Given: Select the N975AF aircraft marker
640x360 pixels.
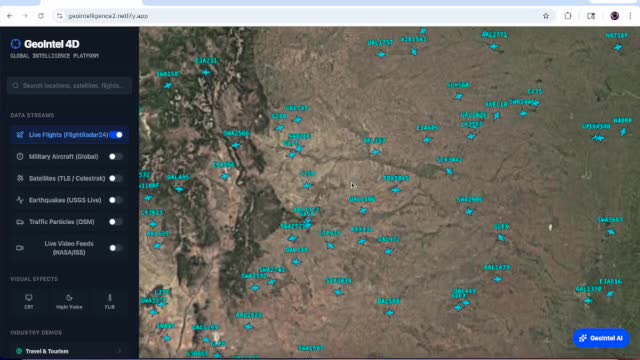Looking at the screenshot, I should tap(618, 48).
